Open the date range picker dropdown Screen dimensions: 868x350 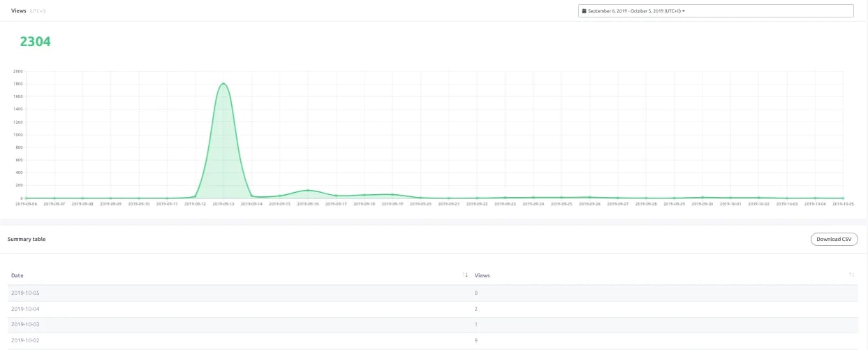point(716,11)
